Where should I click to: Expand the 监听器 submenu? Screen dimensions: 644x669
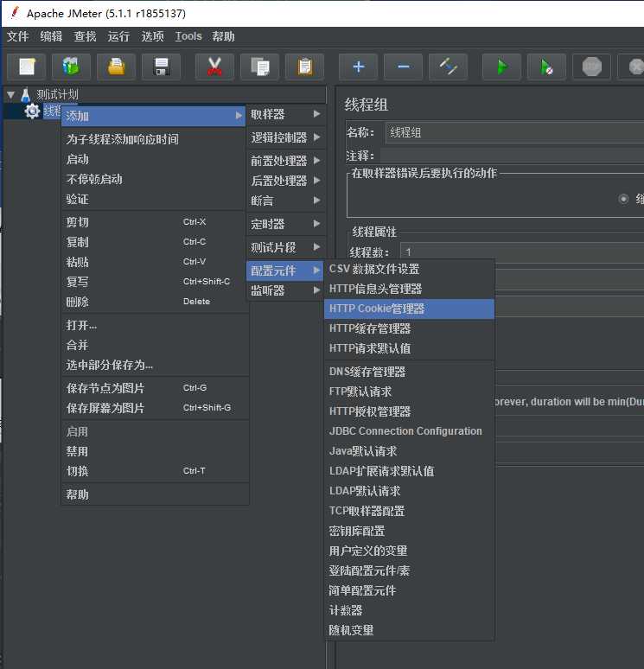286,290
